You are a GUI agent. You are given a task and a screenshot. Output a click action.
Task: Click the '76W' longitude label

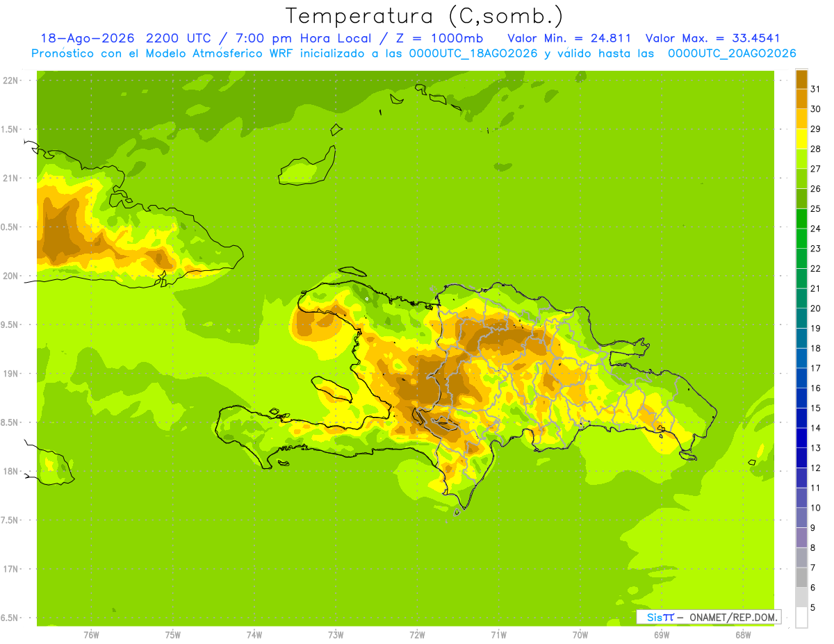click(x=91, y=634)
